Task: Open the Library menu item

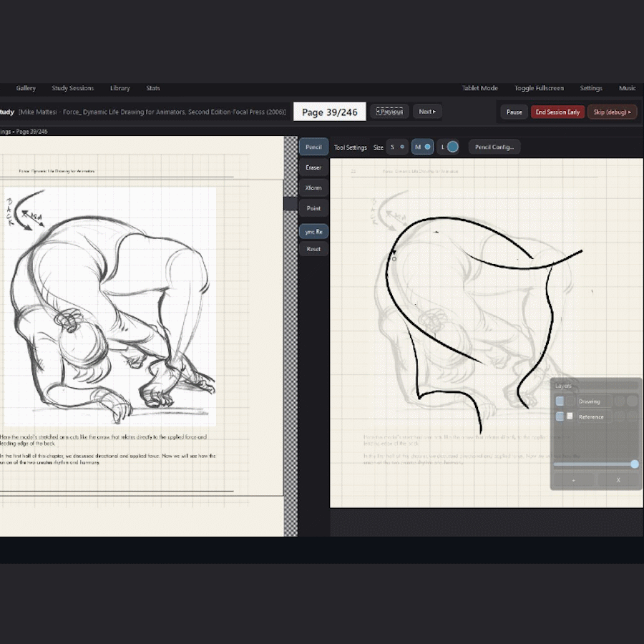Action: [120, 88]
